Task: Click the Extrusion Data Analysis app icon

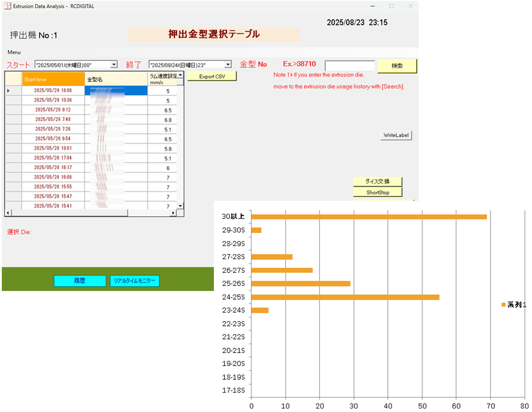Action: click(x=8, y=6)
